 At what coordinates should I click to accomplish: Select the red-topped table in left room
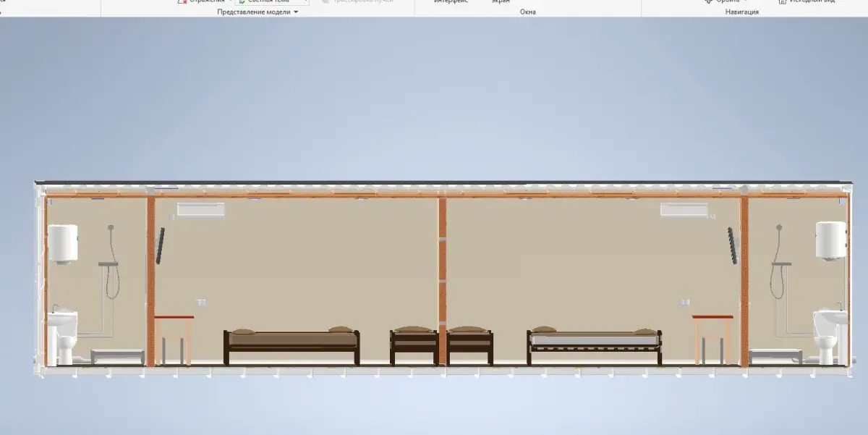click(174, 339)
